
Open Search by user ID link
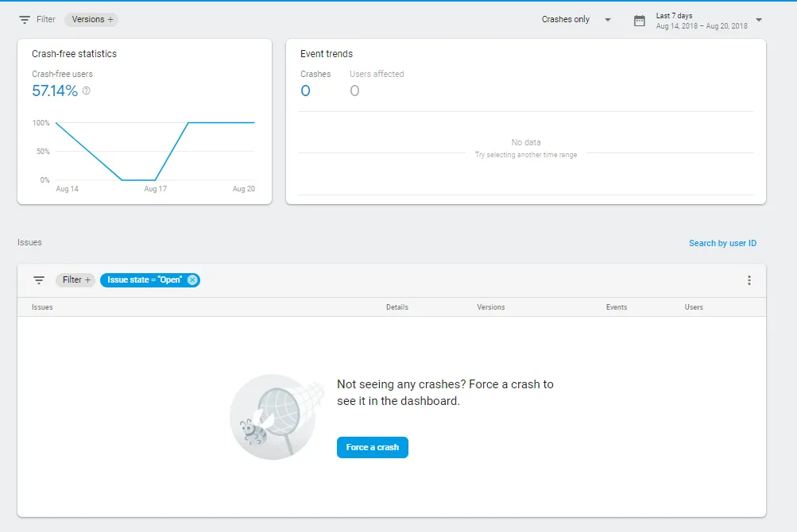(x=722, y=243)
